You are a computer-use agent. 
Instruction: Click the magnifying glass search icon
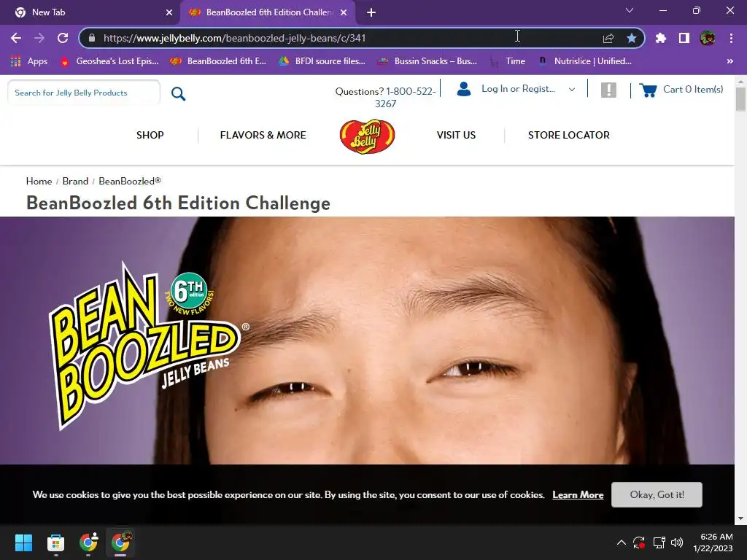point(178,93)
